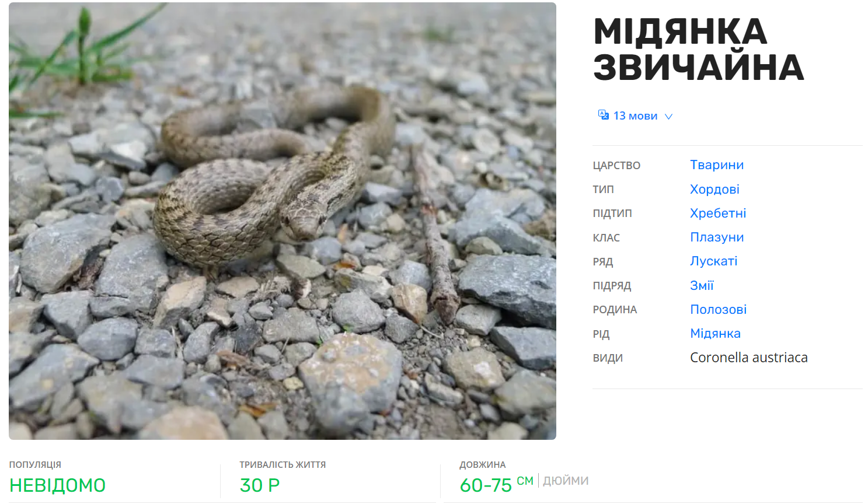Open the Плазуни class link

717,237
